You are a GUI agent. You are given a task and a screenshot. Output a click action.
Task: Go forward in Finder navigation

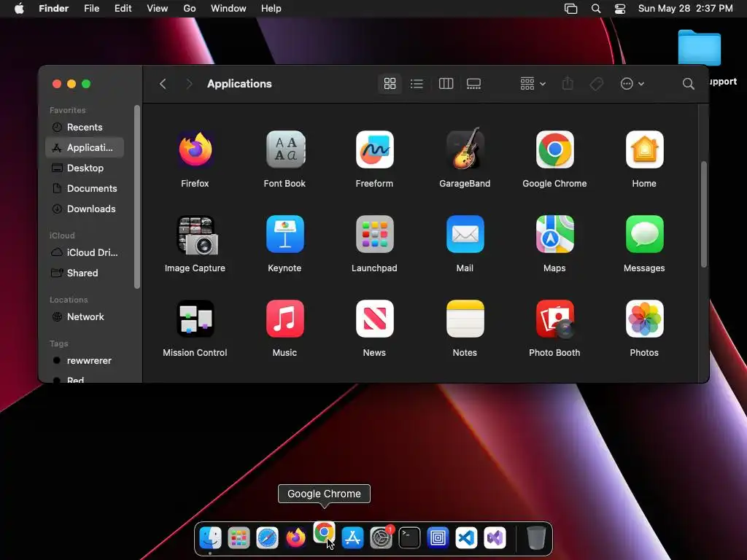tap(189, 84)
